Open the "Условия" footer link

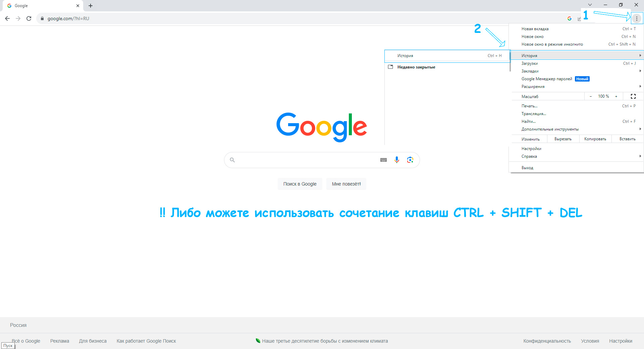pyautogui.click(x=590, y=341)
